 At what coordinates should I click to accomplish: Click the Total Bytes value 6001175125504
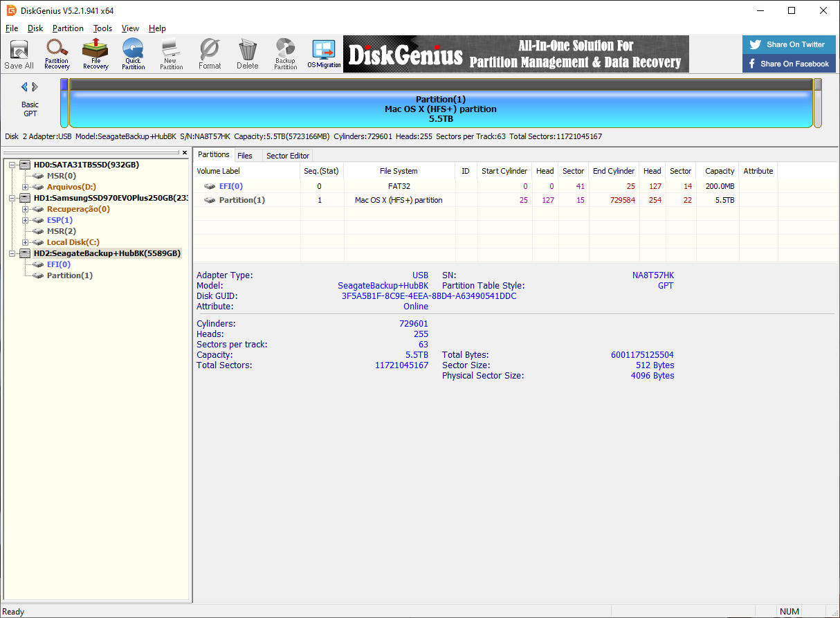[642, 355]
